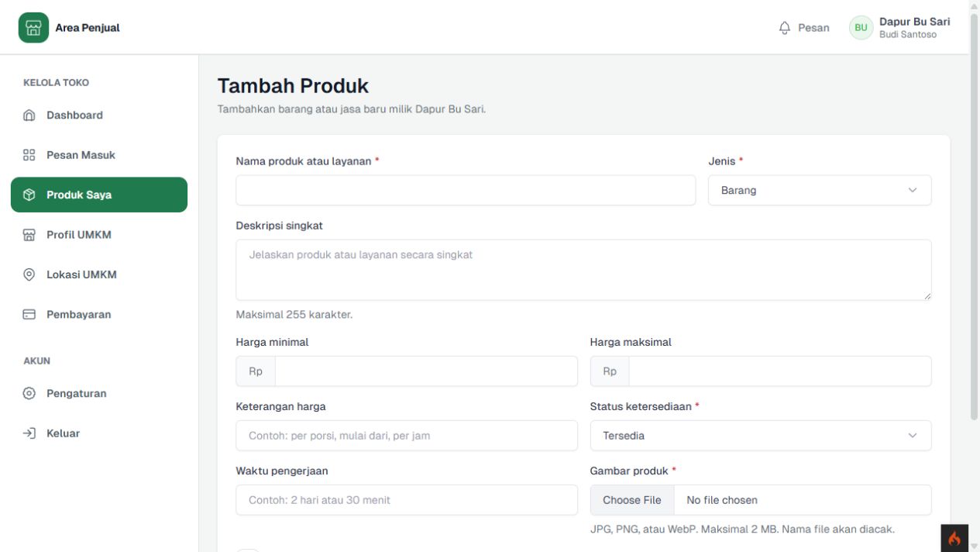
Task: Click the flame debug toolbar icon
Action: click(954, 538)
